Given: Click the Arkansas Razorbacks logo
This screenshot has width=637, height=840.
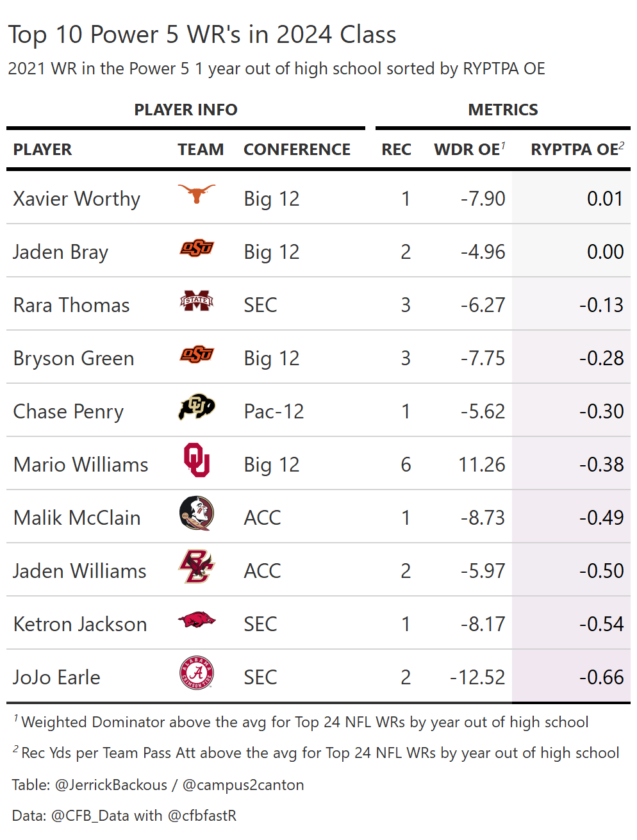Looking at the screenshot, I should coord(197,620).
